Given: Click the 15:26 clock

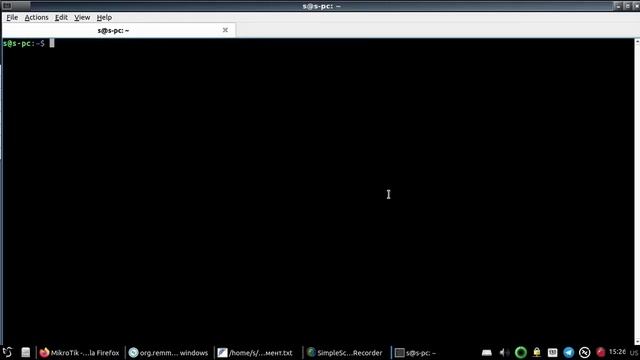Looking at the screenshot, I should [x=617, y=352].
